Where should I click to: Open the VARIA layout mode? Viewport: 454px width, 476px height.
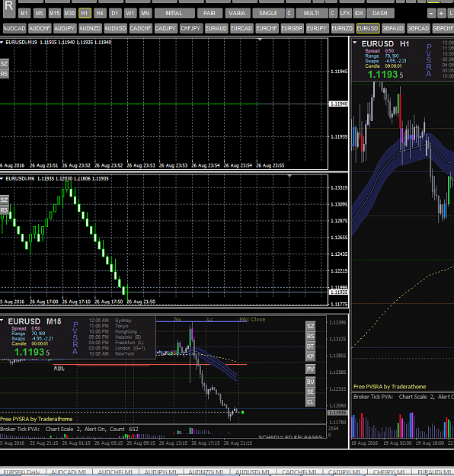tap(237, 14)
